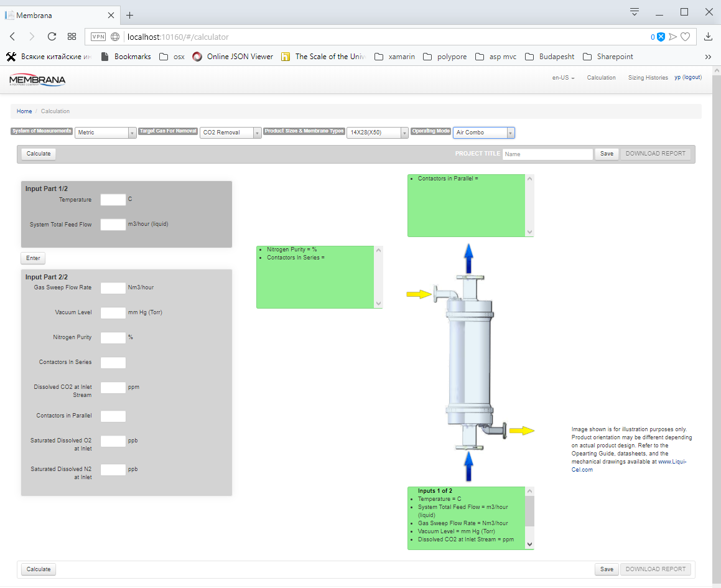The height and width of the screenshot is (588, 721).
Task: Open the polypore bookmarks folder
Action: 445,57
